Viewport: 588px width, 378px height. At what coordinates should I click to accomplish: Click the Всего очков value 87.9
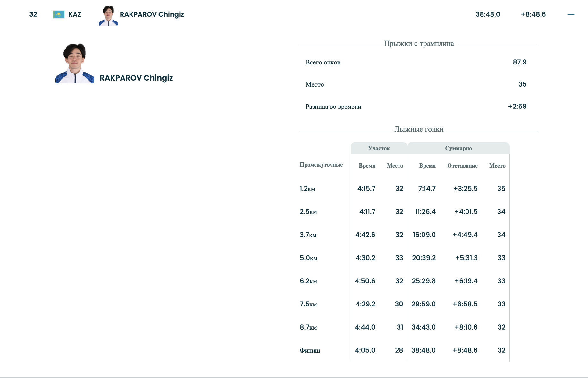point(519,62)
